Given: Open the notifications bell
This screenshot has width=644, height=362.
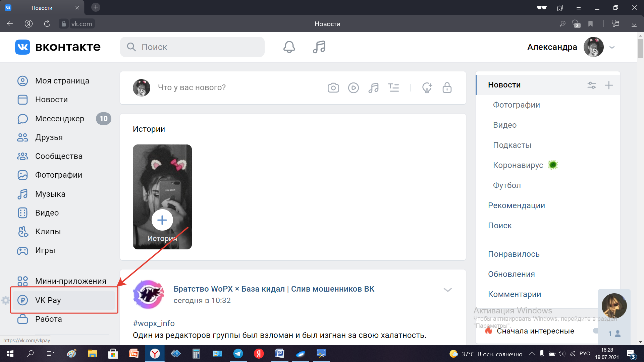Looking at the screenshot, I should (x=289, y=47).
